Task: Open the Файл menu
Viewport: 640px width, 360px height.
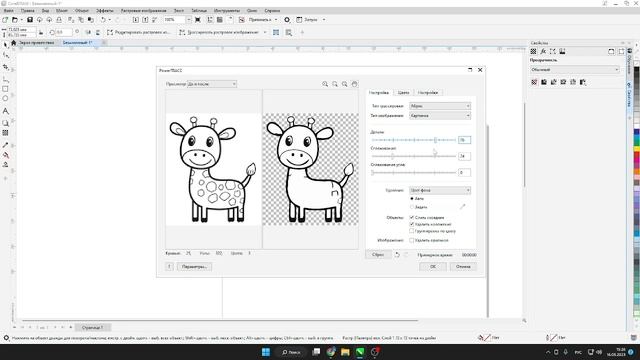Action: point(8,11)
